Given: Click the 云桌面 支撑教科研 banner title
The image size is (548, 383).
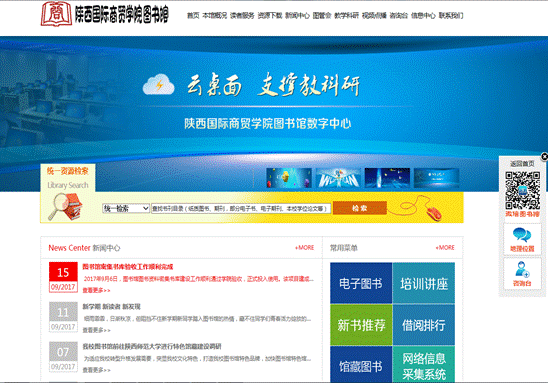Looking at the screenshot, I should click(x=273, y=85).
